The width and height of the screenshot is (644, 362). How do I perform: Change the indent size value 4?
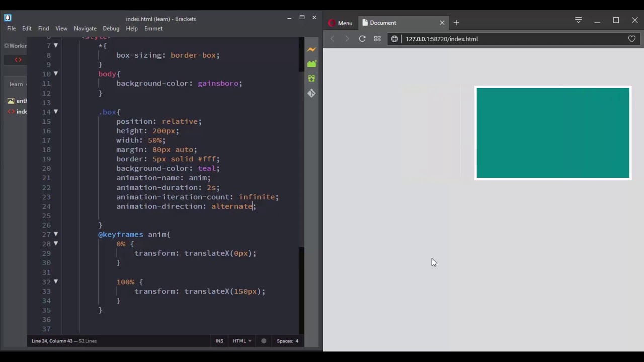click(x=297, y=341)
